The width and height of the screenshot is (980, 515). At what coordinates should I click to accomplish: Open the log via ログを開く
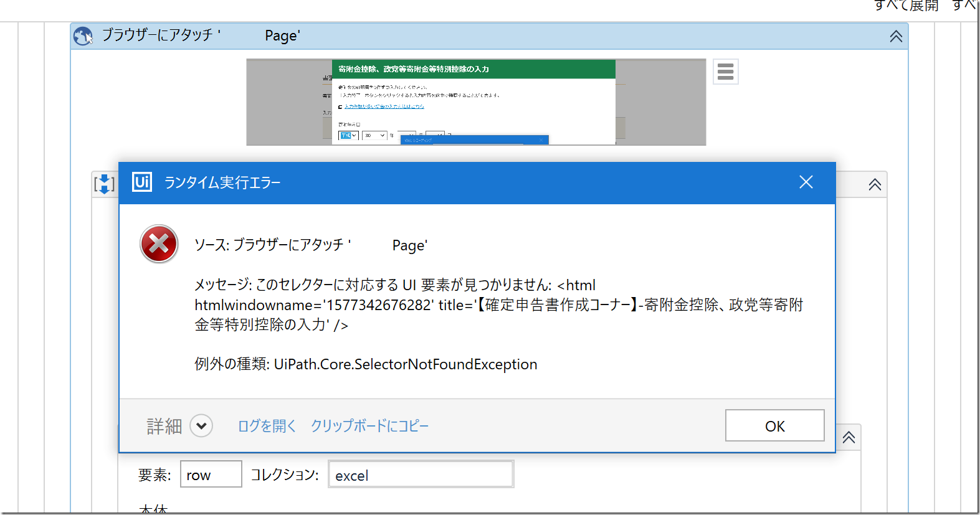pos(267,426)
